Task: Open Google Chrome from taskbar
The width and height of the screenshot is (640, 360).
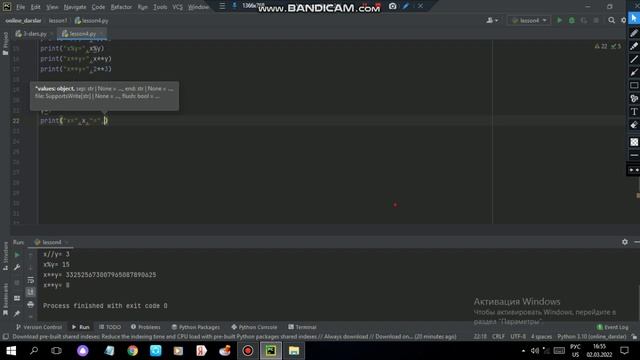Action: (132, 351)
